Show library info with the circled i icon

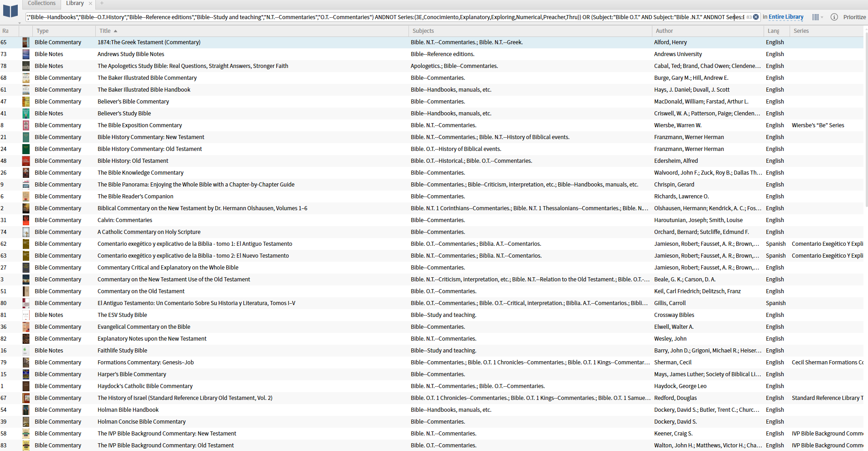coord(834,17)
